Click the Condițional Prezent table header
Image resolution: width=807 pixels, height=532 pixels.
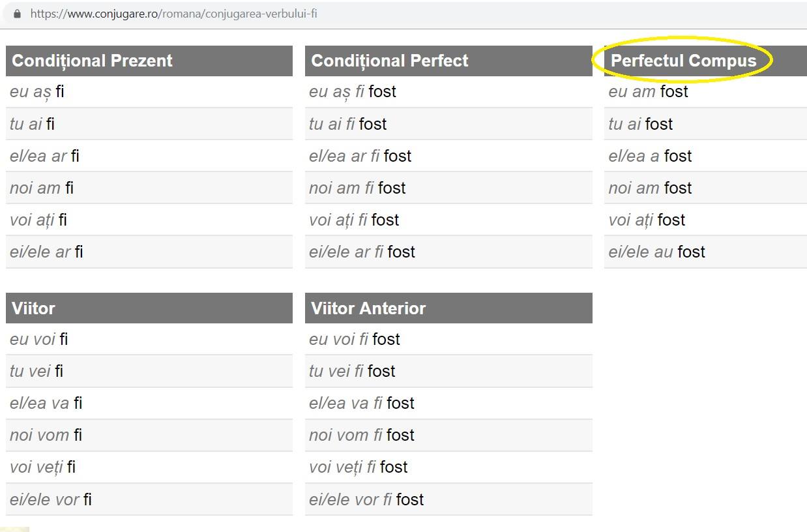[x=149, y=61]
